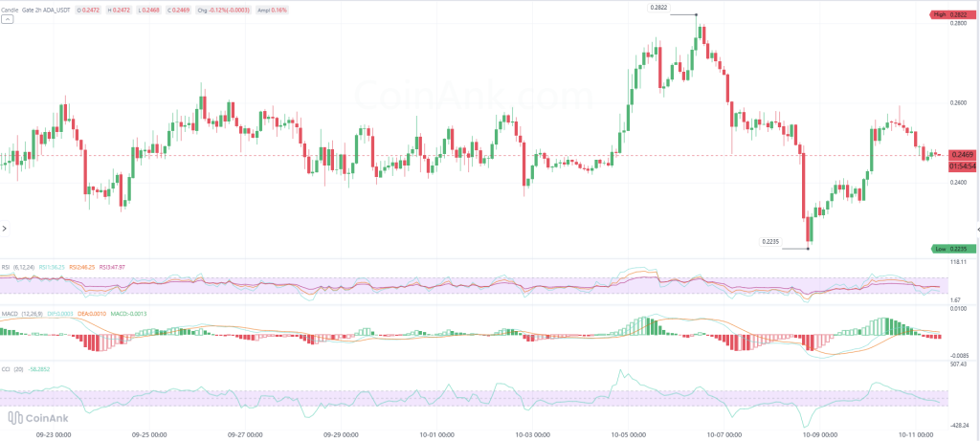Open the RSI indicator label

6,267
